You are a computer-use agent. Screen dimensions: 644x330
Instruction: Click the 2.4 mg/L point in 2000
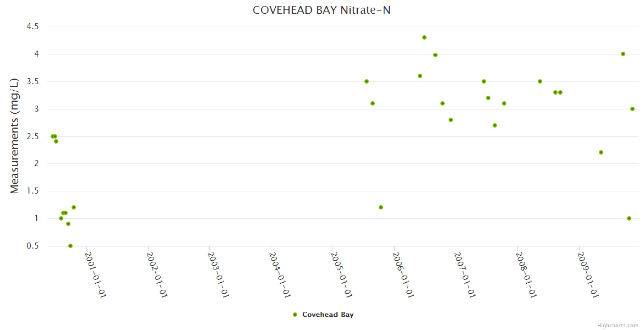pos(56,141)
